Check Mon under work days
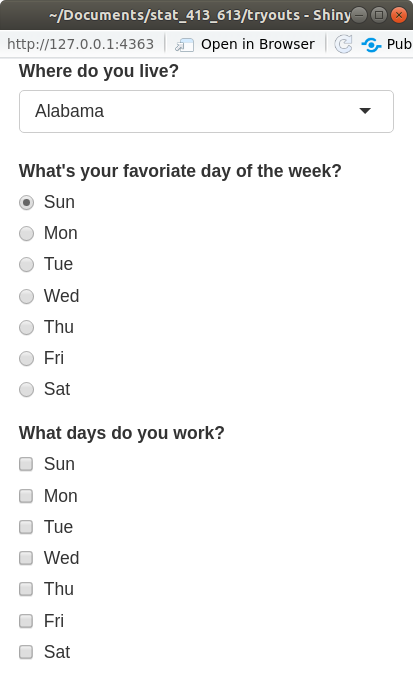This screenshot has height=686, width=413. [26, 496]
